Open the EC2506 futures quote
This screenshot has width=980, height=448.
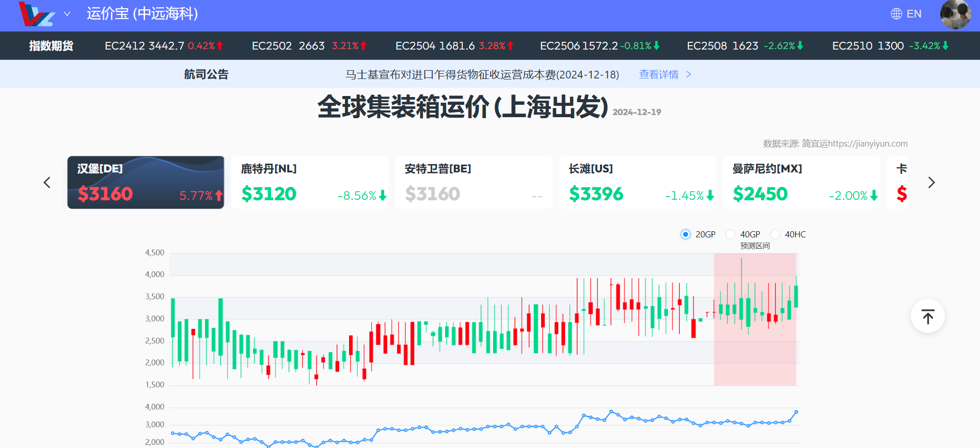click(x=600, y=46)
